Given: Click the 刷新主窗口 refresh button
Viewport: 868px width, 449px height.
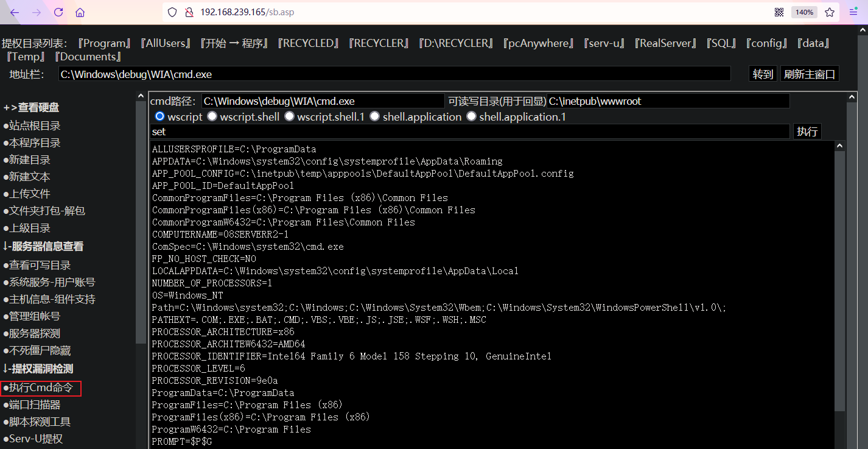Looking at the screenshot, I should click(810, 74).
